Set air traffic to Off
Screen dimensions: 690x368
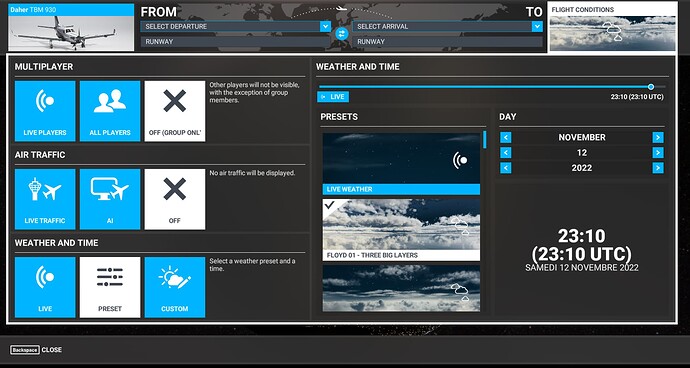[175, 199]
